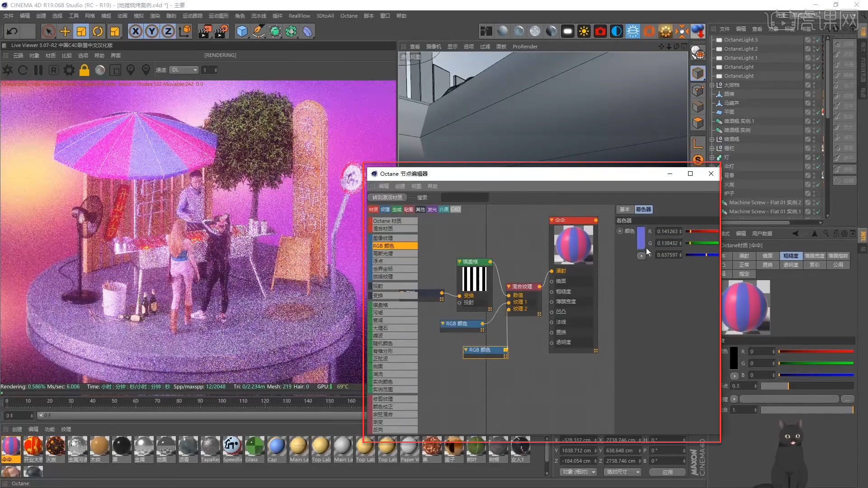The width and height of the screenshot is (868, 488).
Task: Click the 转到激活材质 button
Action: tap(387, 197)
